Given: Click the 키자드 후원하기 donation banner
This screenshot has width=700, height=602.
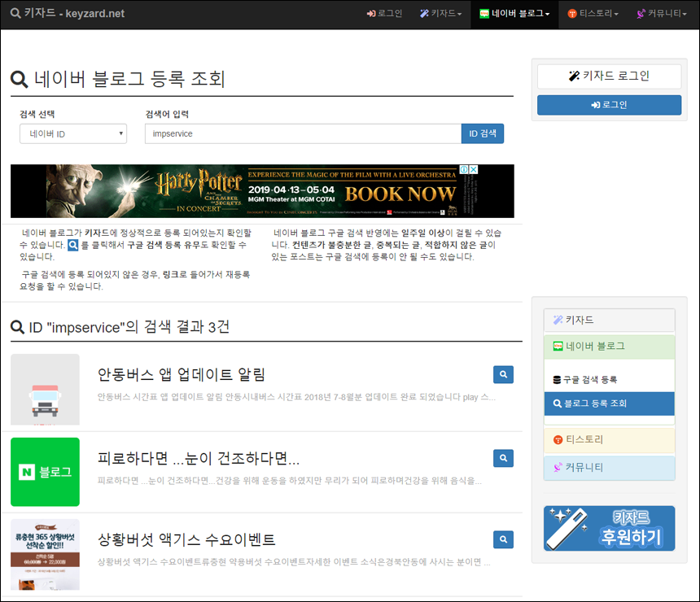Looking at the screenshot, I should [609, 528].
